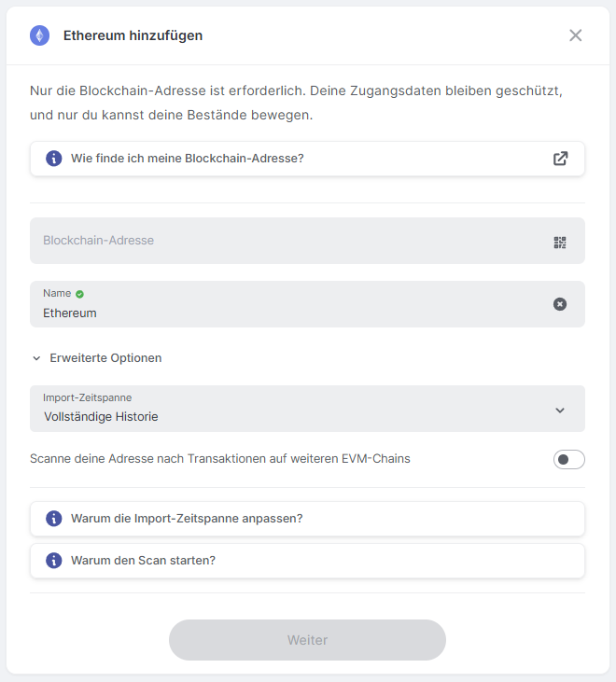616x682 pixels.
Task: Click info icon for Import-Zeitspanne anpassen
Action: point(54,519)
